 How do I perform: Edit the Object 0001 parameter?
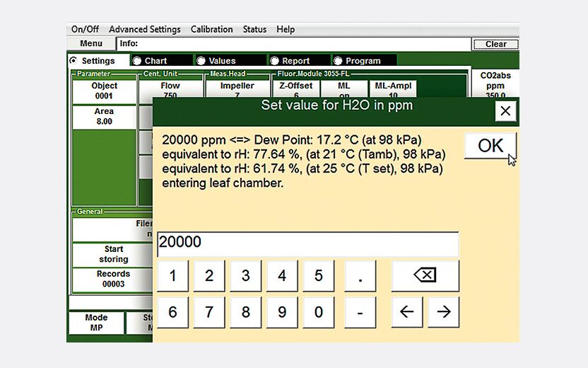point(104,91)
